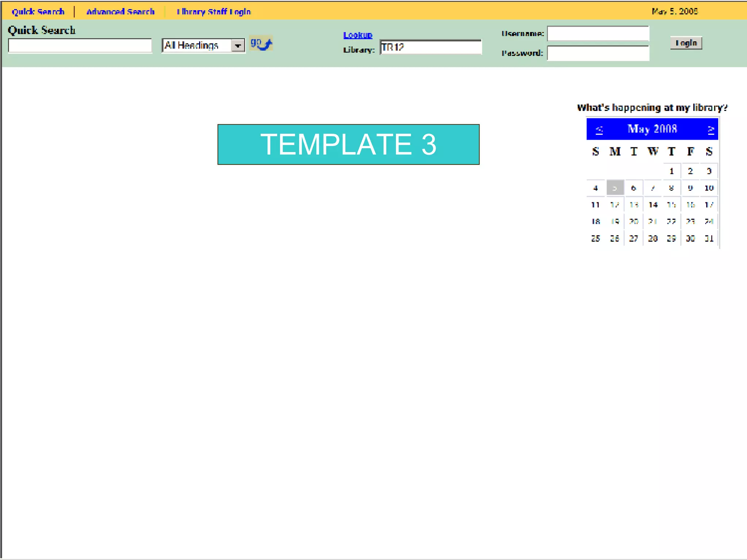Open Library Staff Login tab

214,12
